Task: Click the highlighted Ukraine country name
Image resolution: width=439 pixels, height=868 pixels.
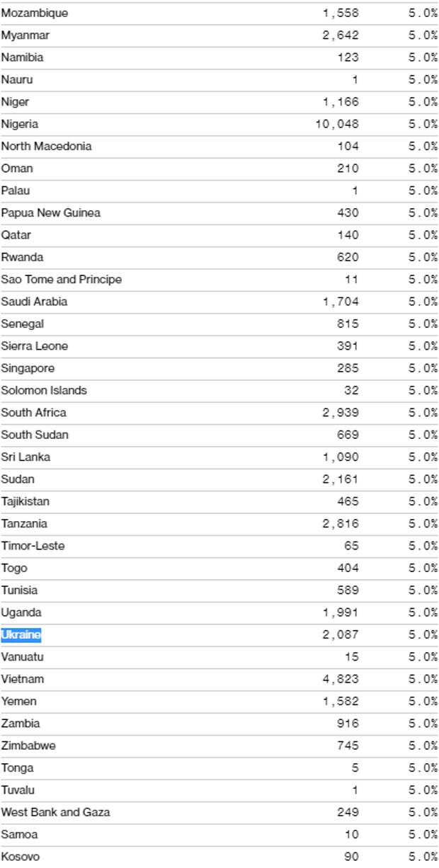Action: pyautogui.click(x=21, y=634)
